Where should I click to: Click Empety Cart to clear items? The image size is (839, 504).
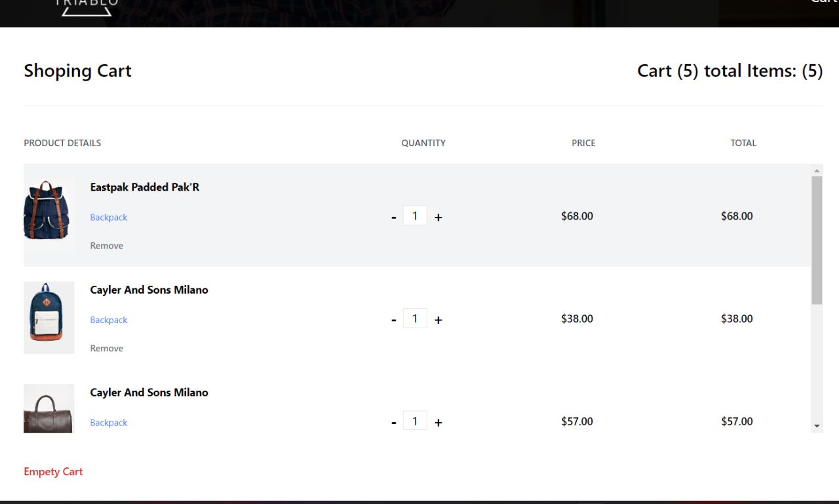(x=53, y=472)
